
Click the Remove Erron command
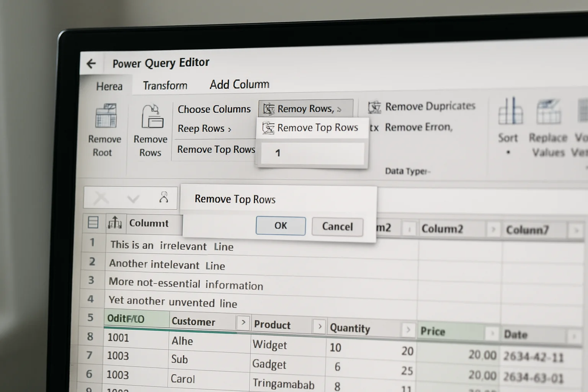[x=419, y=127]
